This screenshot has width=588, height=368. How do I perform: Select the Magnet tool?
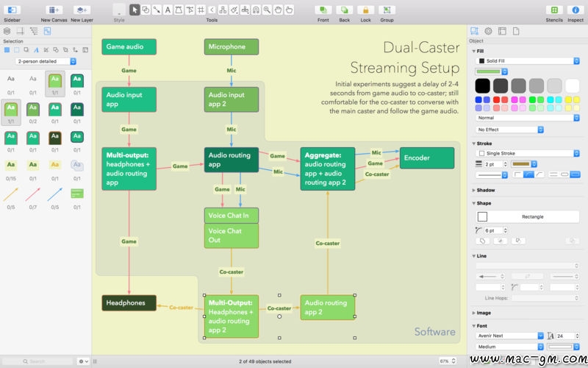(256, 10)
